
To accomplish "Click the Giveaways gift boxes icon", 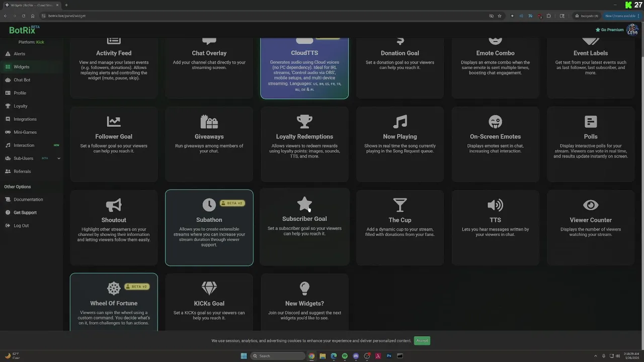I will point(209,121).
